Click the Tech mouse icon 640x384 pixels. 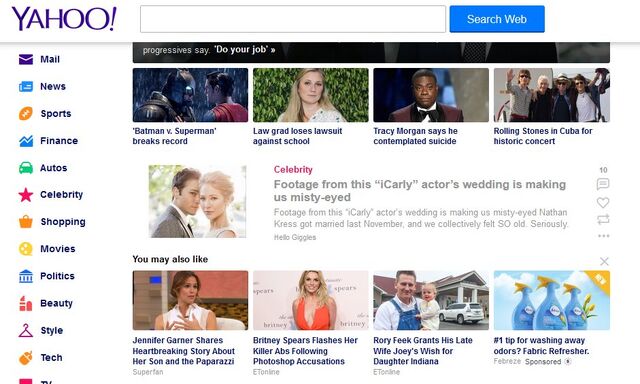point(26,357)
